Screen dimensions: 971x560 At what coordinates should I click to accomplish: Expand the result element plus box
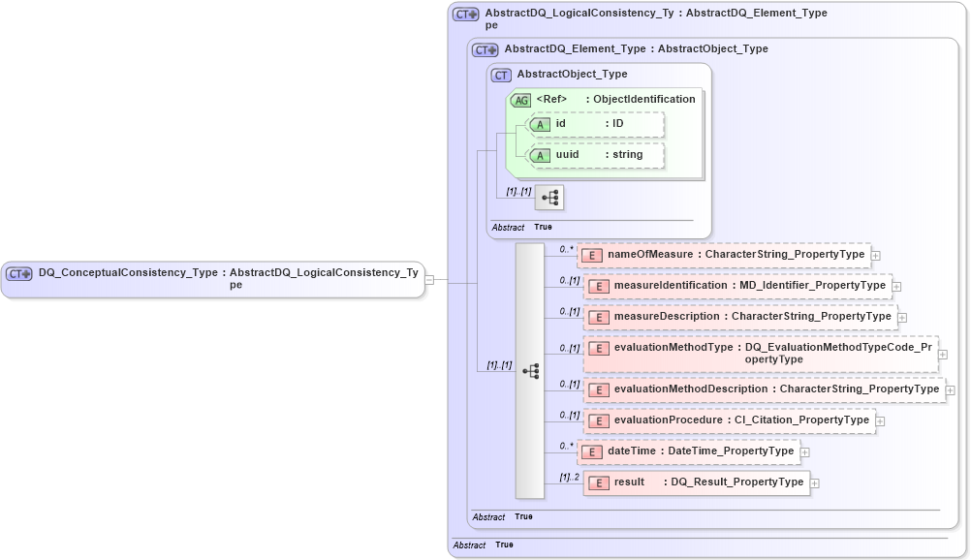[x=814, y=482]
